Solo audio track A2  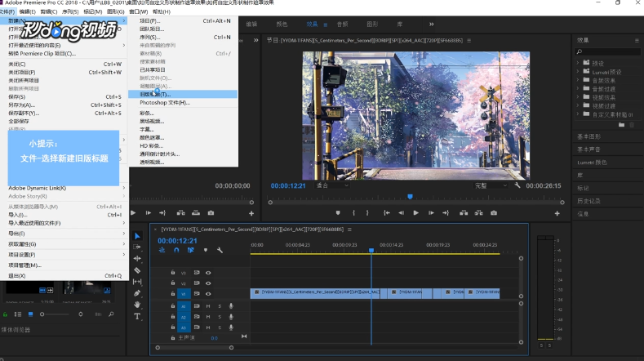coord(220,317)
